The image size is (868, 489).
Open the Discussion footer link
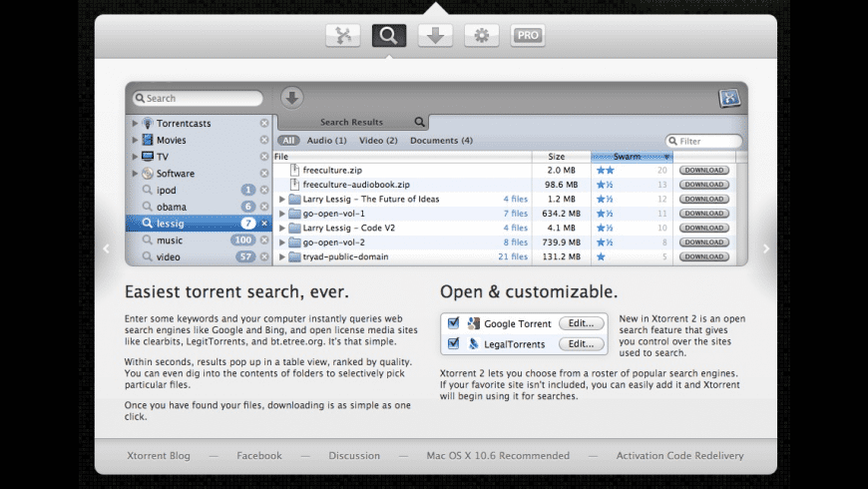354,455
